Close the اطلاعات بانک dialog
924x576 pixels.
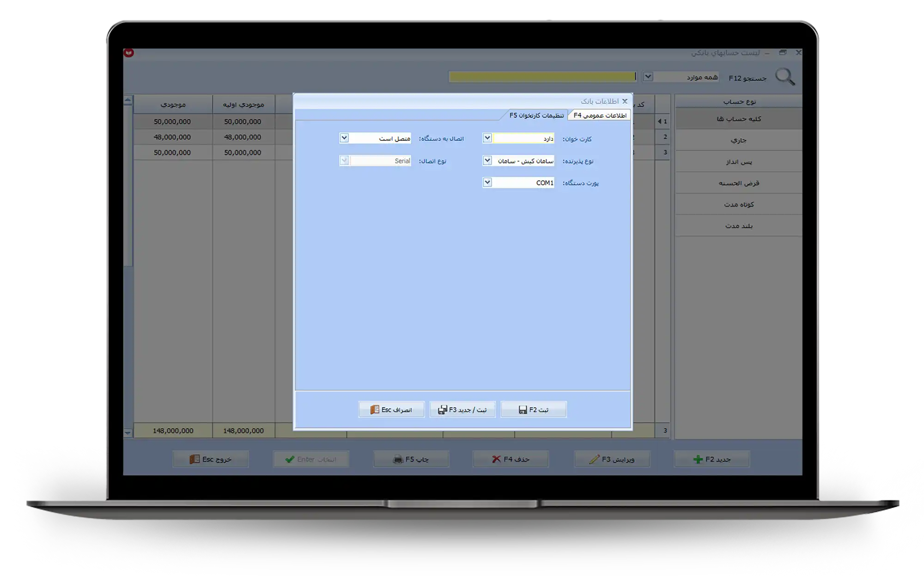(625, 101)
